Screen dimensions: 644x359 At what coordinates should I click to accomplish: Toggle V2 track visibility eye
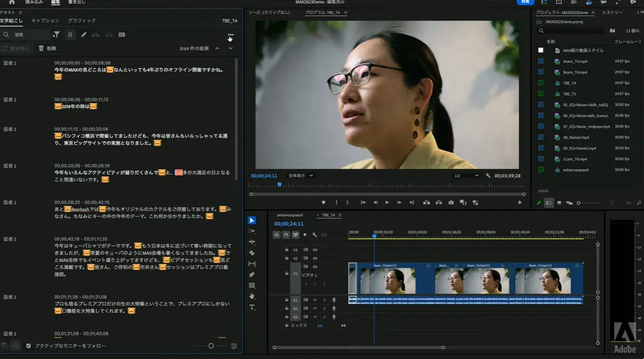click(x=315, y=258)
